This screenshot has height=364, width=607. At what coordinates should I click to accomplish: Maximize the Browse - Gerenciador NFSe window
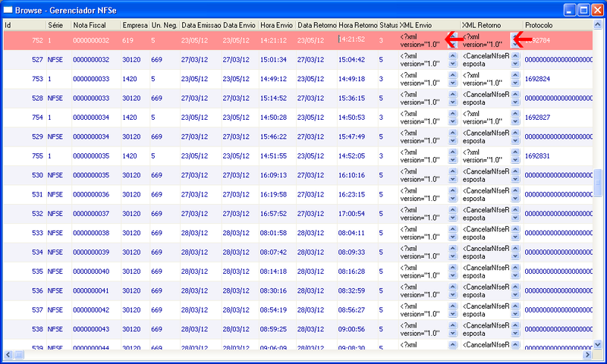click(583, 10)
